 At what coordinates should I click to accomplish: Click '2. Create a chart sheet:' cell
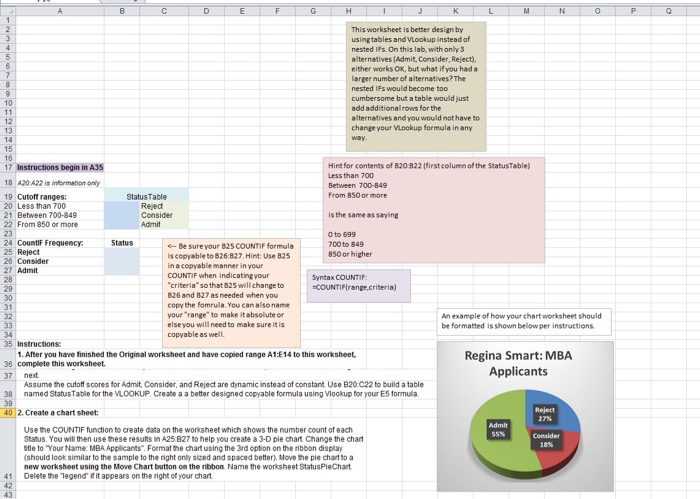[x=60, y=413]
